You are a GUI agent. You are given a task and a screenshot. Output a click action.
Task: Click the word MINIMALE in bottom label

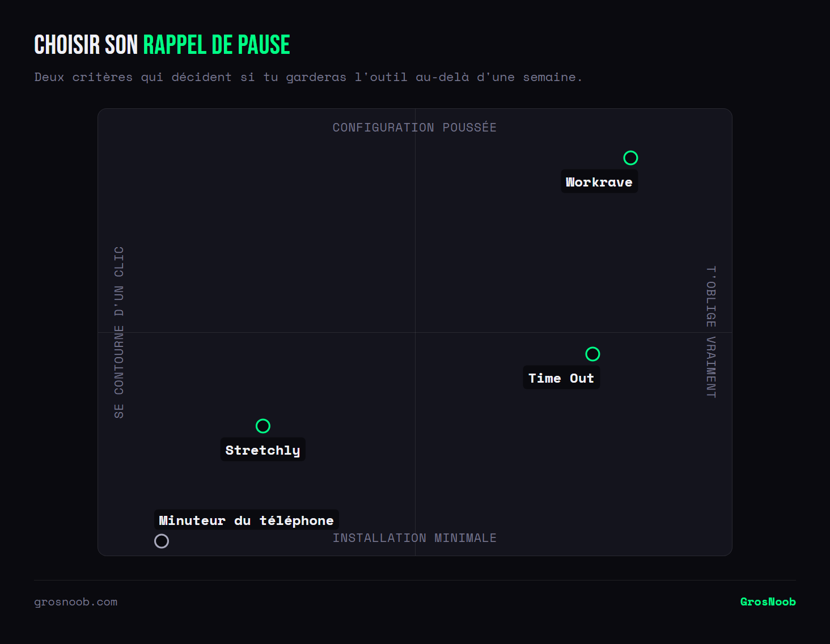pos(465,538)
